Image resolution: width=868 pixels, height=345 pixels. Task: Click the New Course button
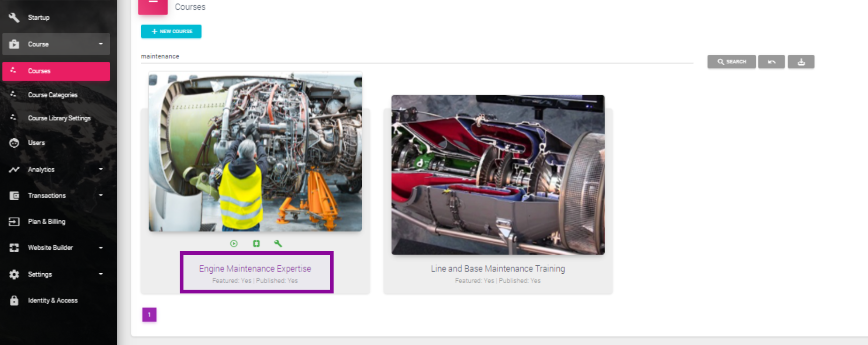(171, 31)
